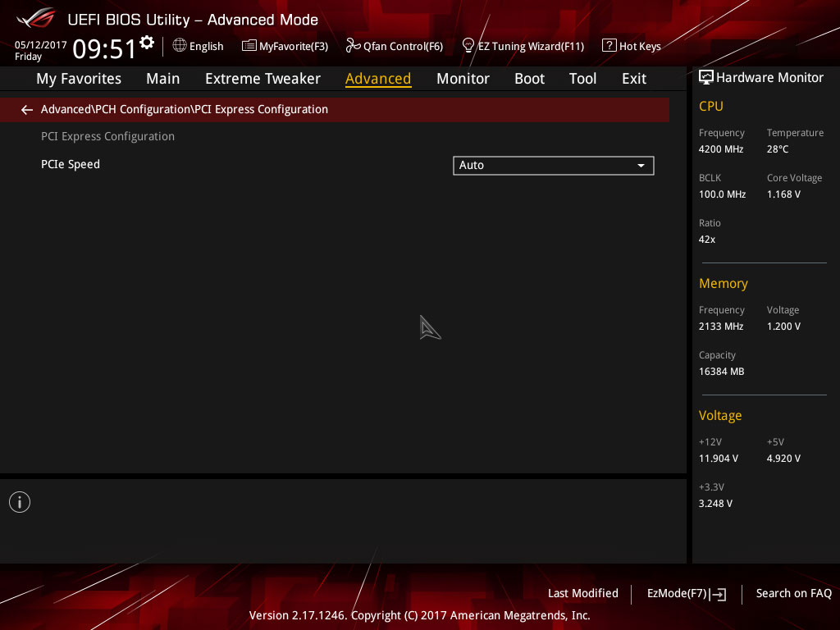Click Search on FAQ link
This screenshot has height=630, width=840.
[x=793, y=594]
